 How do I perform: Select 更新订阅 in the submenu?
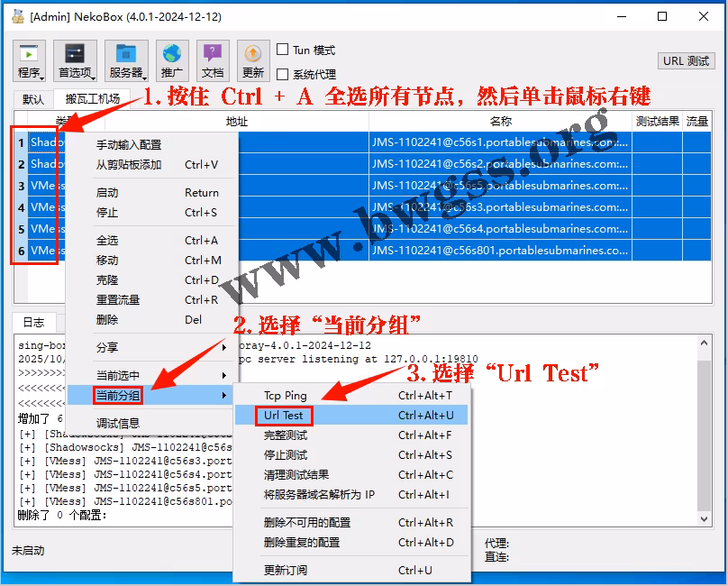pyautogui.click(x=285, y=570)
